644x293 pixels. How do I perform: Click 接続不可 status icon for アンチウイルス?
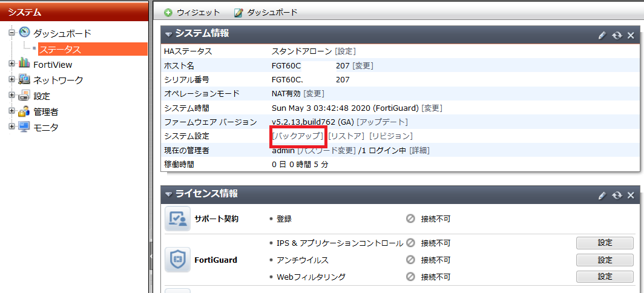click(410, 260)
